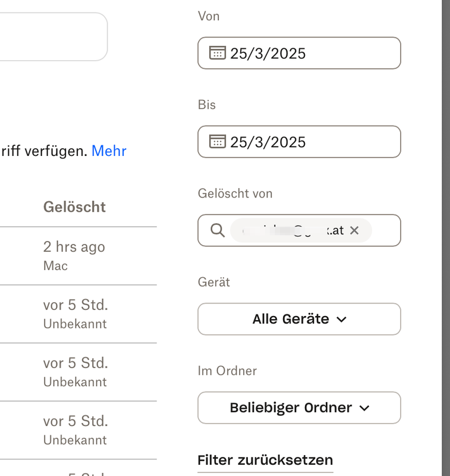This screenshot has width=450, height=476.
Task: Click the calendar icon in Bis field
Action: point(218,142)
